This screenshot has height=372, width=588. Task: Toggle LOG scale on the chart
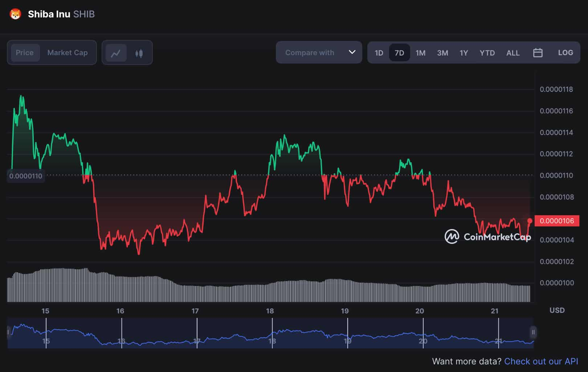pyautogui.click(x=565, y=53)
